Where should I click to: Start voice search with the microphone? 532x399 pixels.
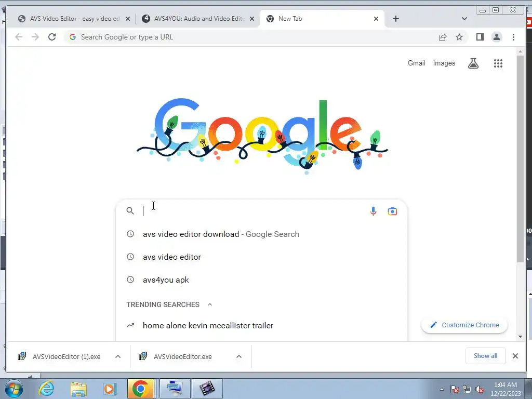coord(373,211)
